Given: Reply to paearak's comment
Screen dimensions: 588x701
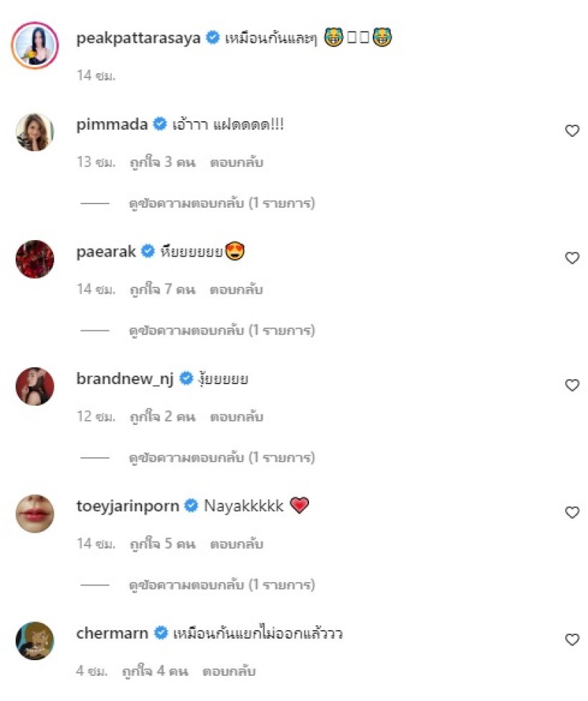Looking at the screenshot, I should pyautogui.click(x=237, y=290).
